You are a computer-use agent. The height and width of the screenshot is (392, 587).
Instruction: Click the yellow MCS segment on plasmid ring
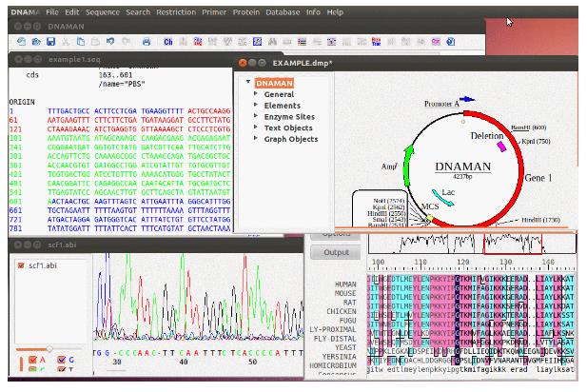pos(429,218)
